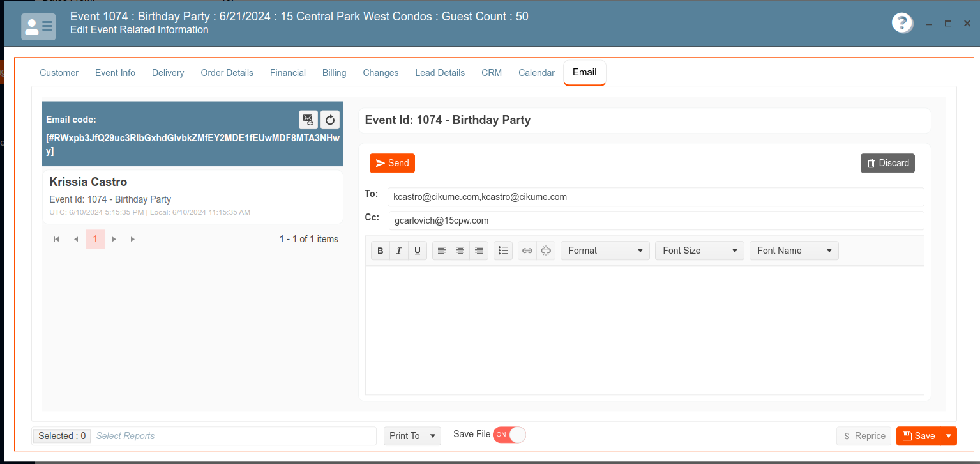This screenshot has width=980, height=464.
Task: Close the event window
Action: [x=967, y=24]
